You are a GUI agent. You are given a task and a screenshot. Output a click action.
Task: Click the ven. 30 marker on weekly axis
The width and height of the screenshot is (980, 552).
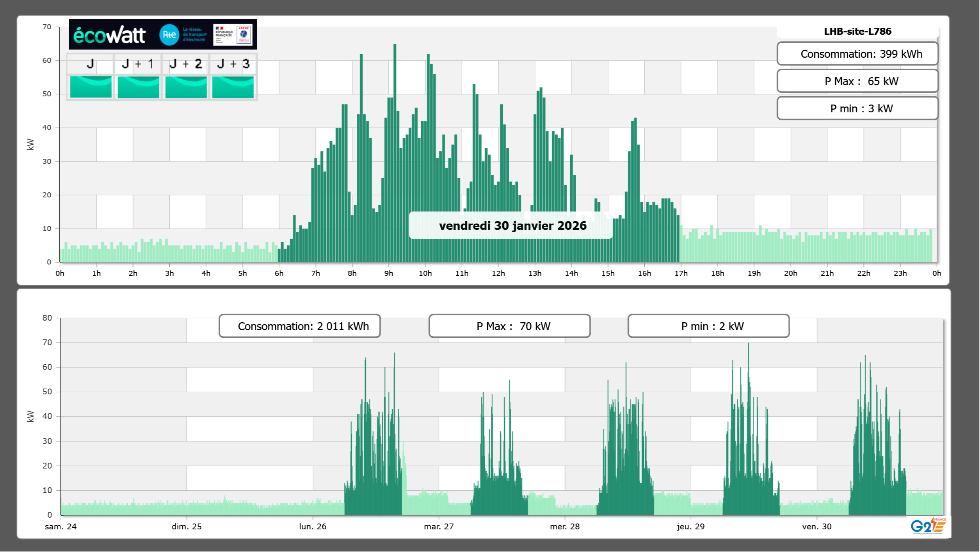pos(816,526)
